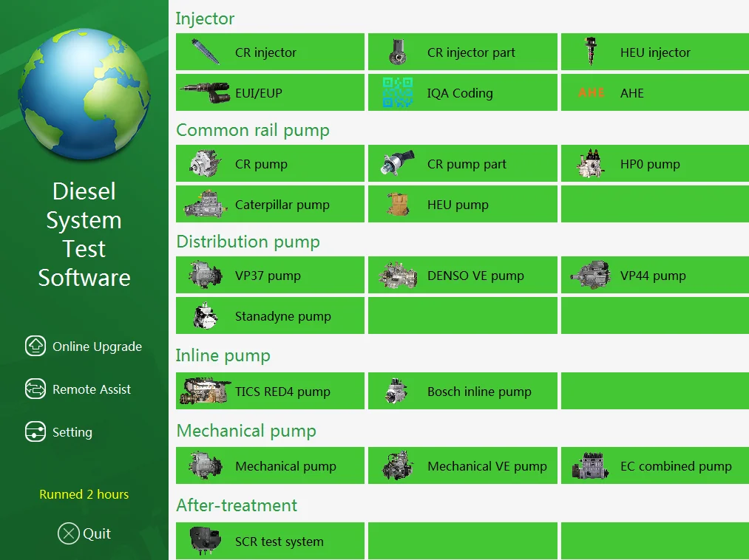Click the globe logo image
Screen dimensions: 749x560
[x=84, y=94]
